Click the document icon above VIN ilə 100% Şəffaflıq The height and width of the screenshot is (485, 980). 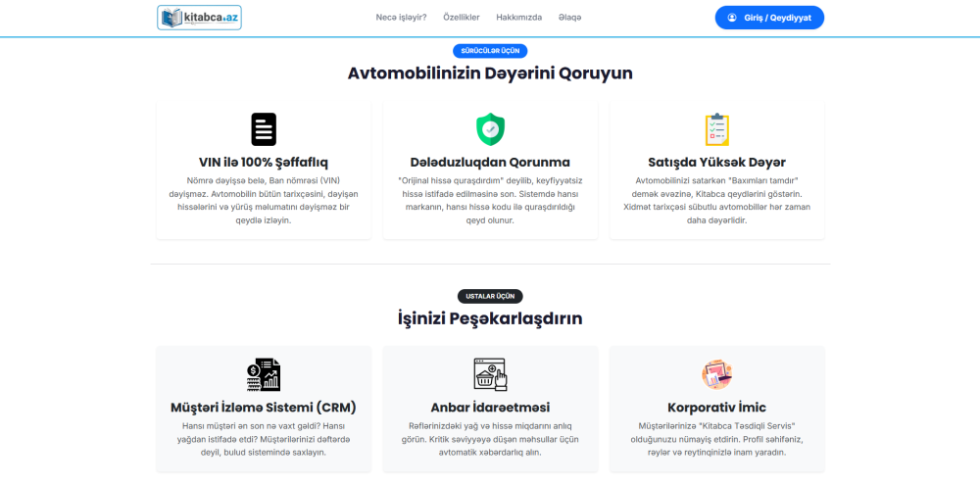point(264,129)
